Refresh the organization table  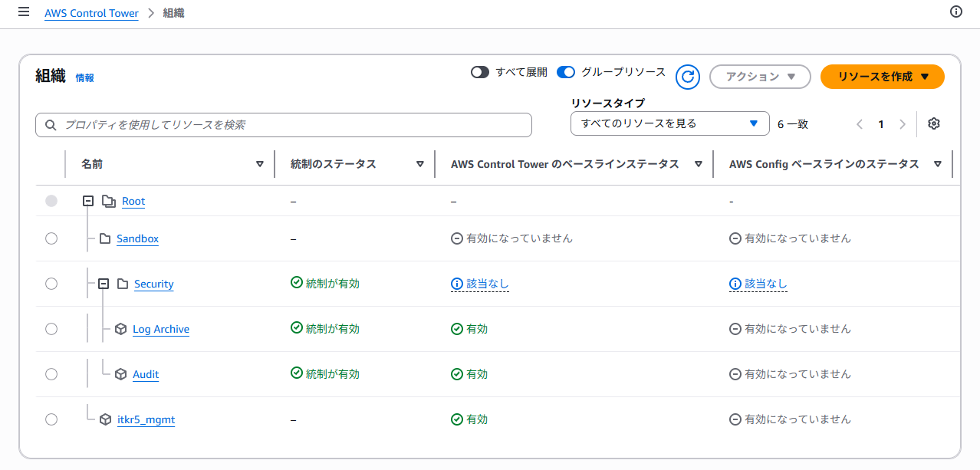click(x=689, y=77)
